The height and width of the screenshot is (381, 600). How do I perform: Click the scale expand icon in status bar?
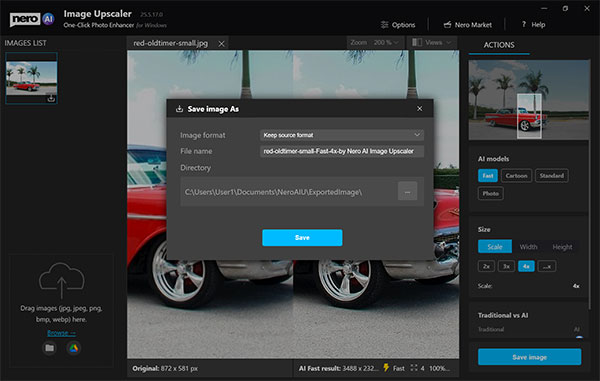click(x=414, y=368)
